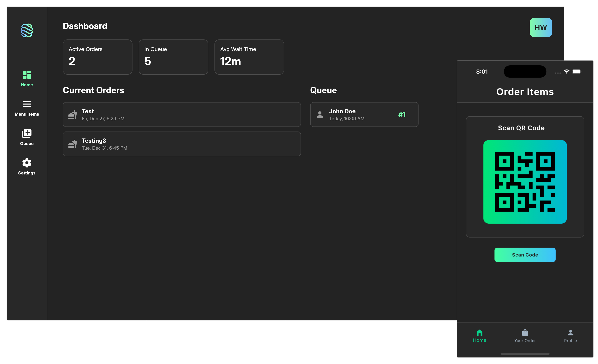Select Menu Items label in sidebar
Screen dimensions: 598x364
click(x=27, y=114)
